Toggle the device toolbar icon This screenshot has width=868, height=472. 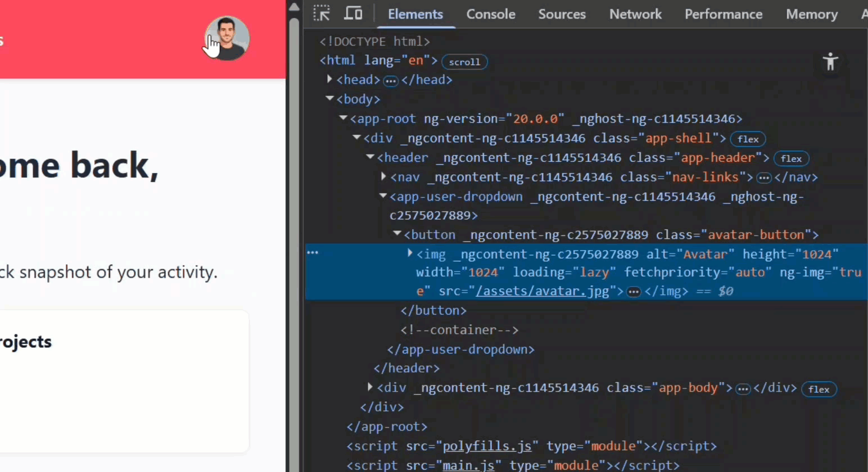coord(353,13)
